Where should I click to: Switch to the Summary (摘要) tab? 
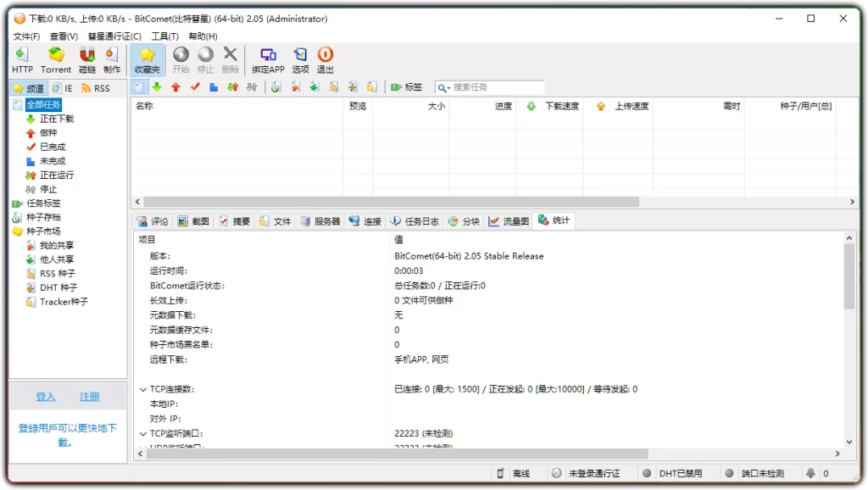coord(234,221)
